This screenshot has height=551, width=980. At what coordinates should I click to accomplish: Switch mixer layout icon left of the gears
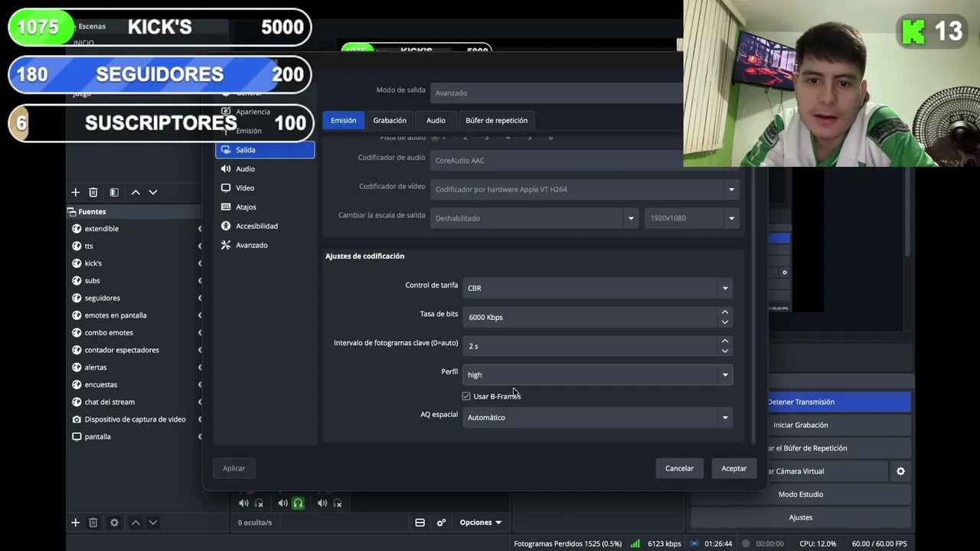click(420, 523)
